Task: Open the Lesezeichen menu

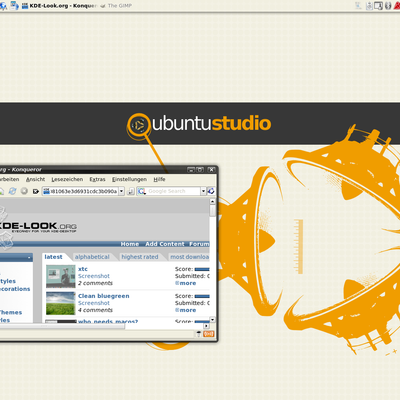Action: 67,179
